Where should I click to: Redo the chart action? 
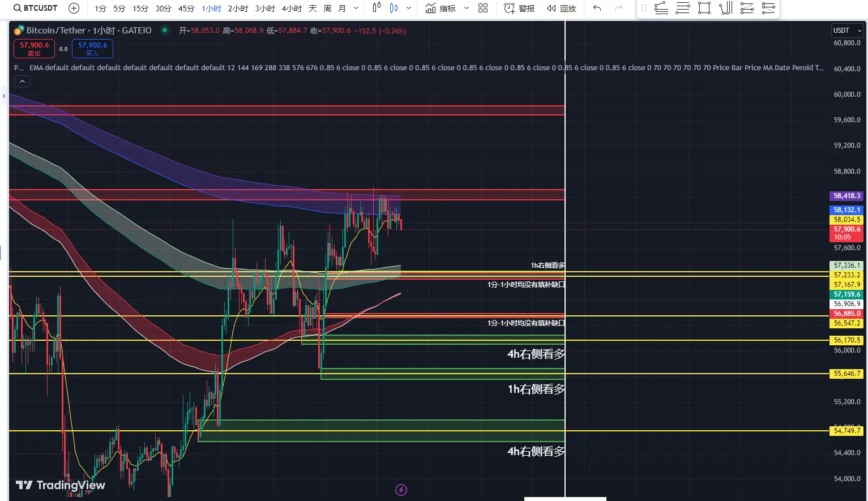(618, 8)
